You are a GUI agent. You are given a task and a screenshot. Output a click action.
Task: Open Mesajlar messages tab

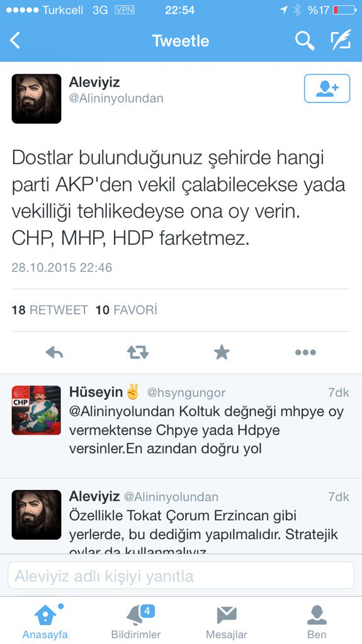tap(227, 621)
